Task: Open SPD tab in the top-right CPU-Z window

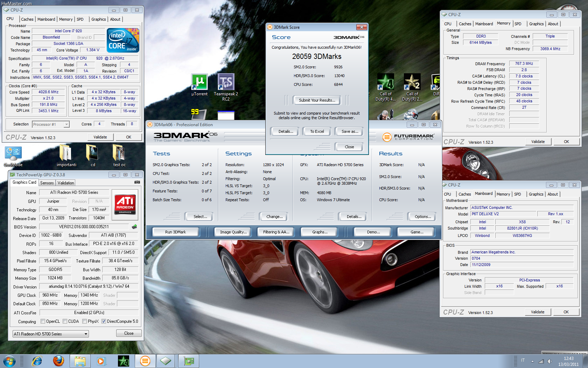Action: point(518,24)
